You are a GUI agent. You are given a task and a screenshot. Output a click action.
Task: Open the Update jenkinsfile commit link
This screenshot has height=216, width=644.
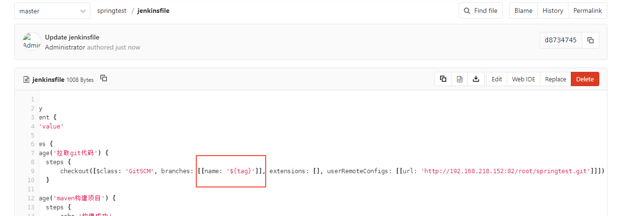click(x=72, y=37)
